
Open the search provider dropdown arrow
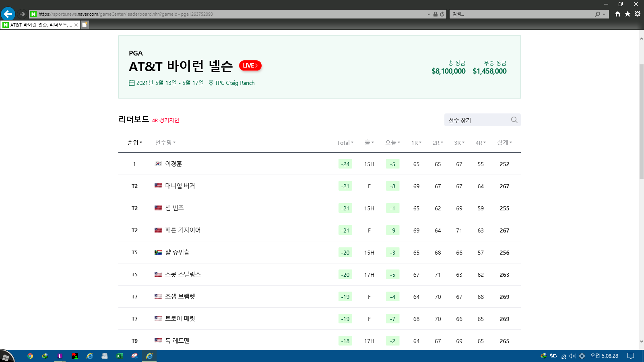(x=604, y=14)
